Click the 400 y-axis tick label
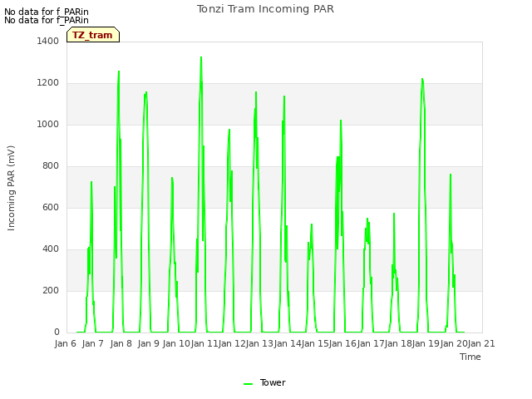 point(51,249)
